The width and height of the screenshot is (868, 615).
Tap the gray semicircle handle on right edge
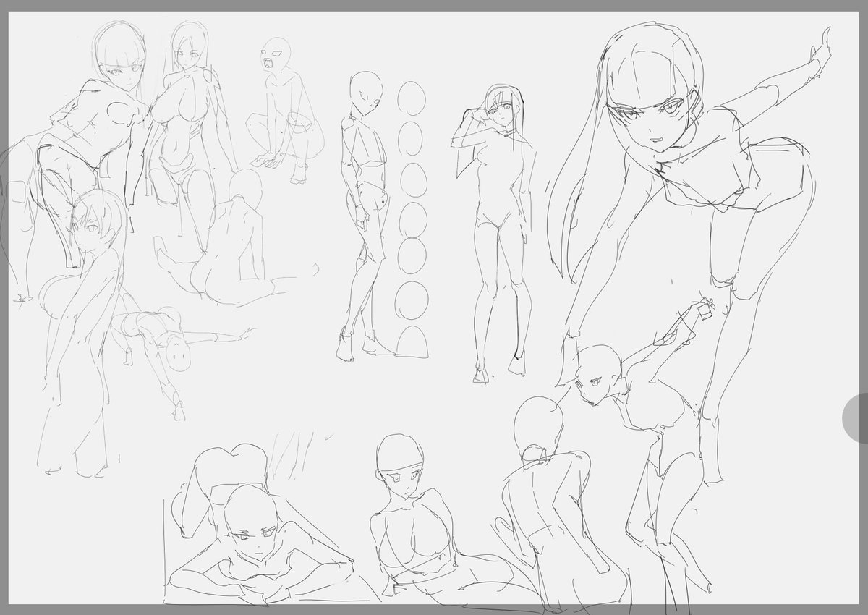click(856, 417)
